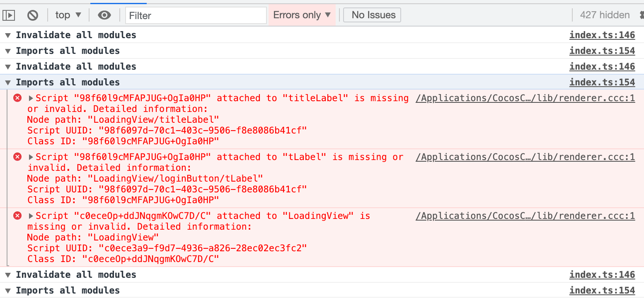Image resolution: width=644 pixels, height=301 pixels.
Task: Open the Errors only level dropdown
Action: [302, 15]
